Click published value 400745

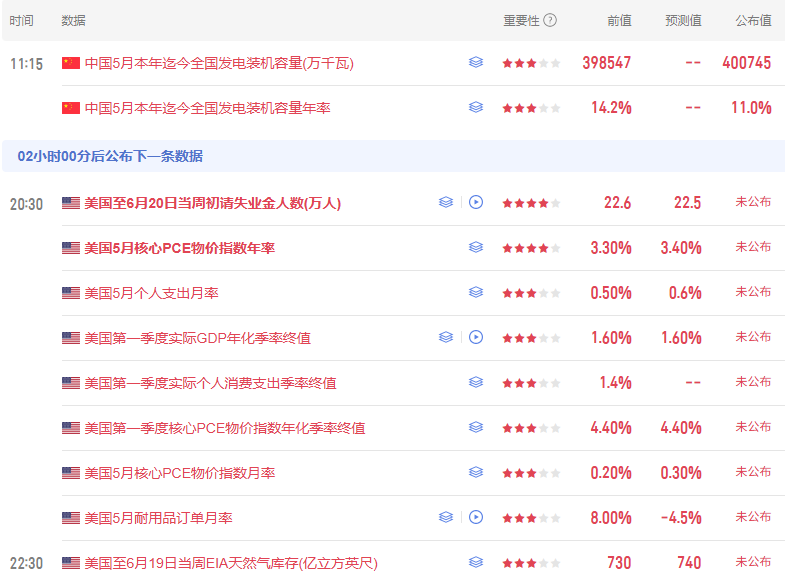(746, 63)
